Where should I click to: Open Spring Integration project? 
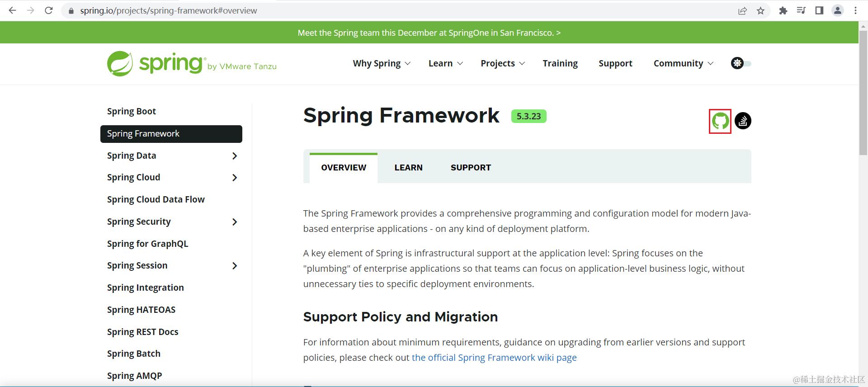[x=146, y=288]
